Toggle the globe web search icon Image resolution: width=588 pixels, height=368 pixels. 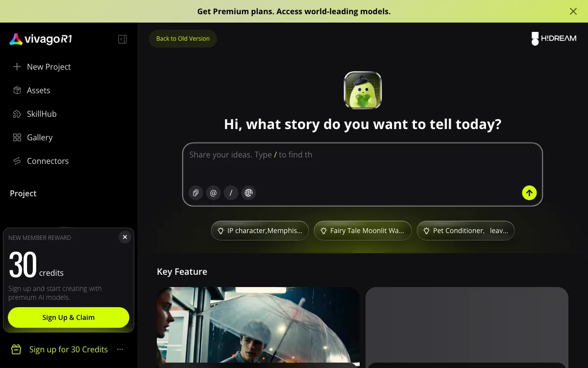tap(248, 193)
